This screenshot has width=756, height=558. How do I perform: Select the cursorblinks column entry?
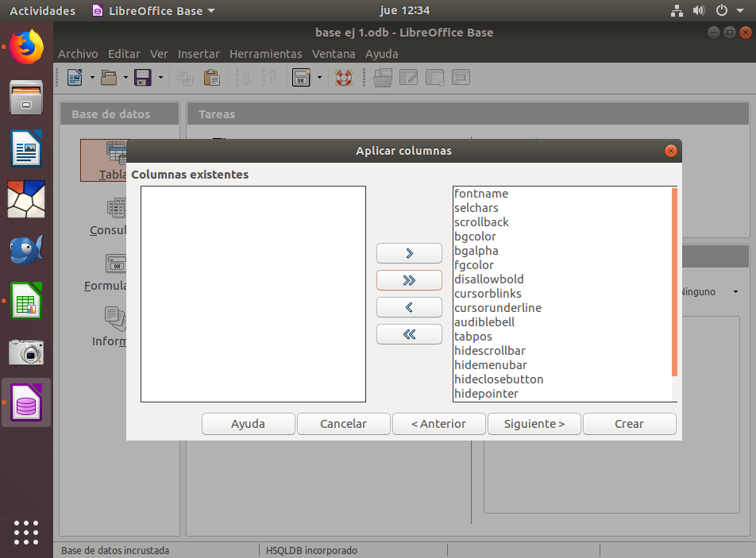click(488, 294)
